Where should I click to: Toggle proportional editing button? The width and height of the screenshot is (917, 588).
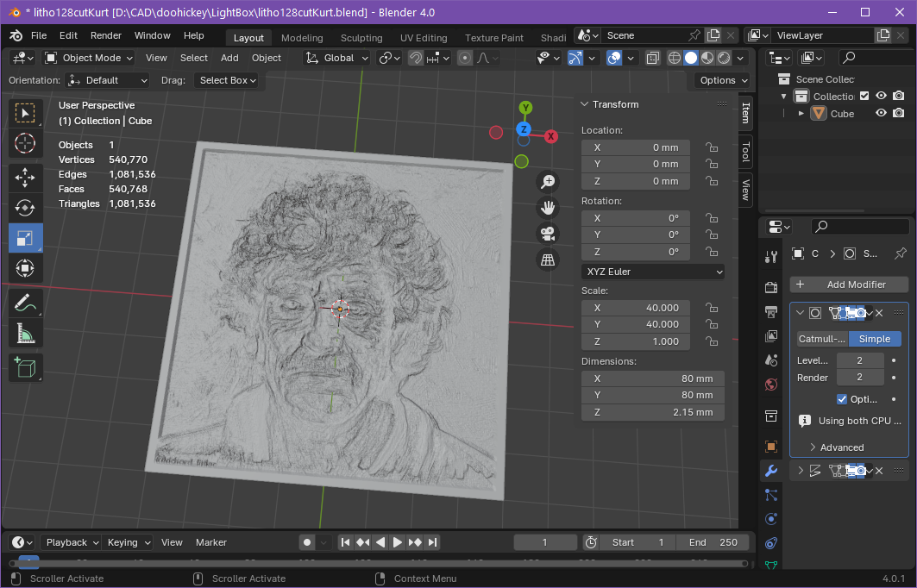[x=465, y=58]
